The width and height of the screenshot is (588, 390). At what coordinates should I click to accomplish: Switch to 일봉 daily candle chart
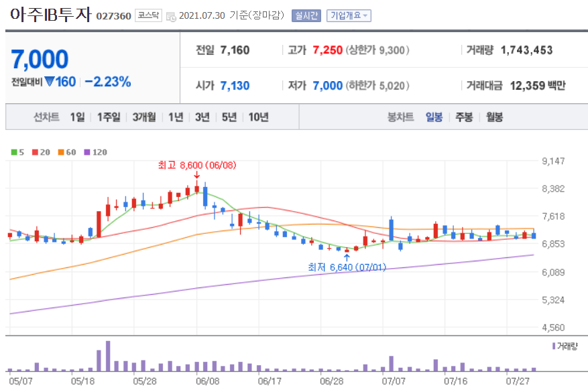[434, 117]
